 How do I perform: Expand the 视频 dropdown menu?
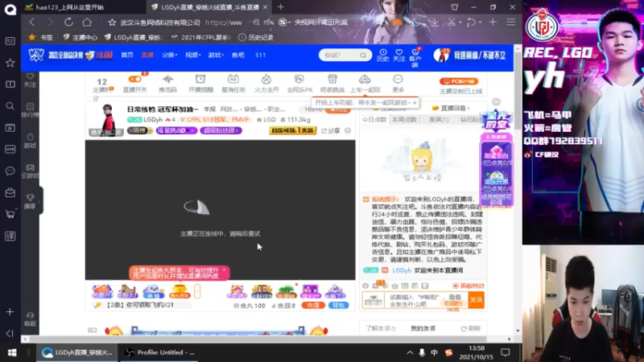click(x=192, y=55)
